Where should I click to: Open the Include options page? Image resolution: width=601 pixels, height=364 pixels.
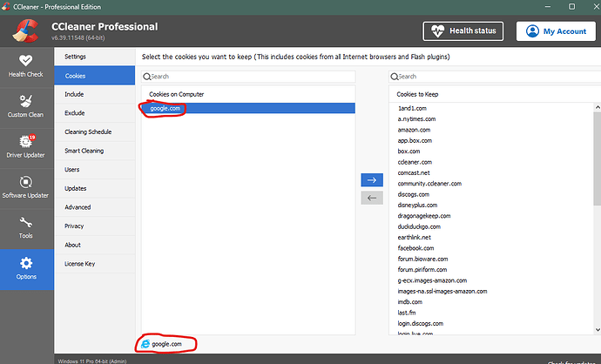pyautogui.click(x=95, y=94)
